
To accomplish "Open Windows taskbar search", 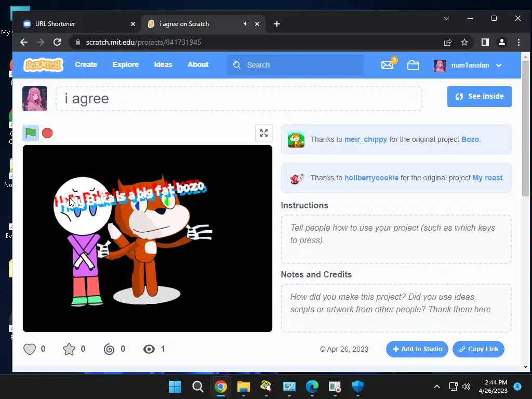I will tap(197, 387).
